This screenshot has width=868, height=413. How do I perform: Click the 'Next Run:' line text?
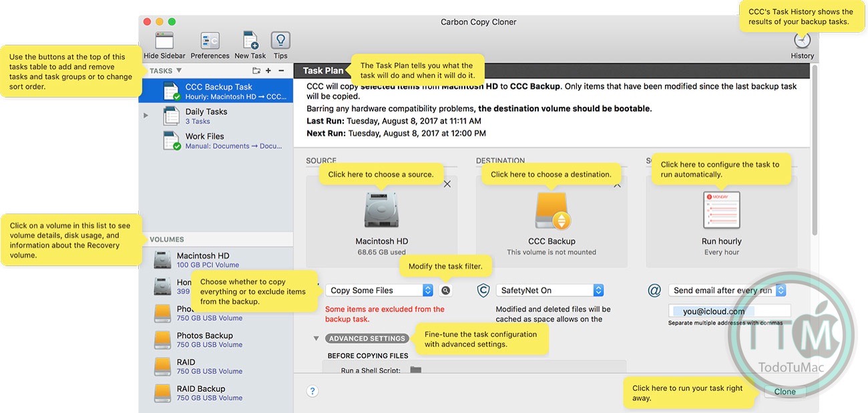pyautogui.click(x=396, y=133)
